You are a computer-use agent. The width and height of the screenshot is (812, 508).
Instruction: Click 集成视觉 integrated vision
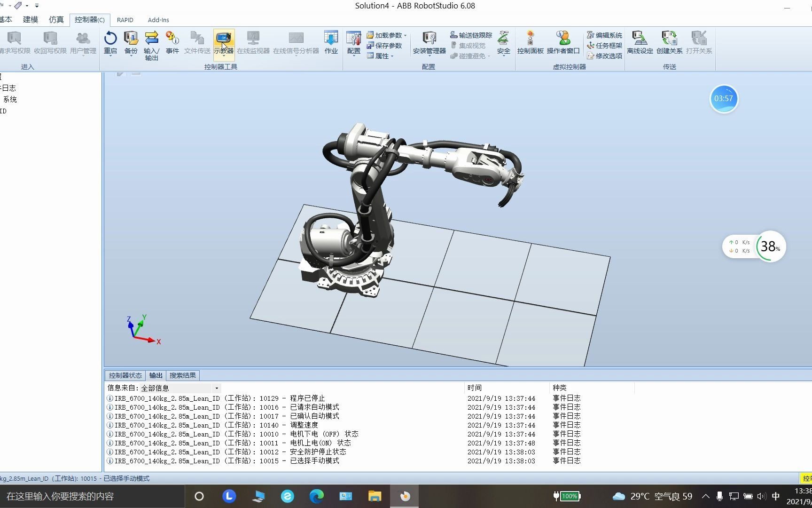click(468, 46)
